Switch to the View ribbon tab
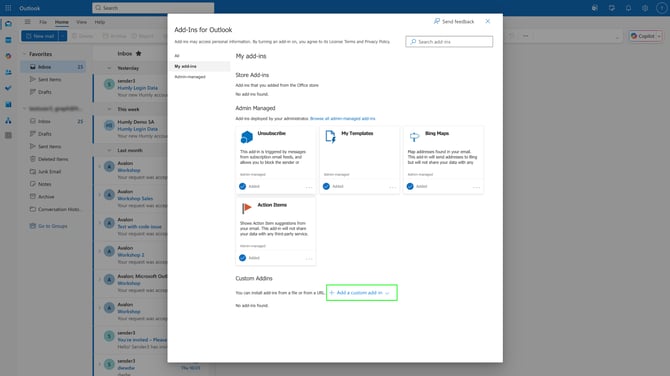 tap(81, 22)
